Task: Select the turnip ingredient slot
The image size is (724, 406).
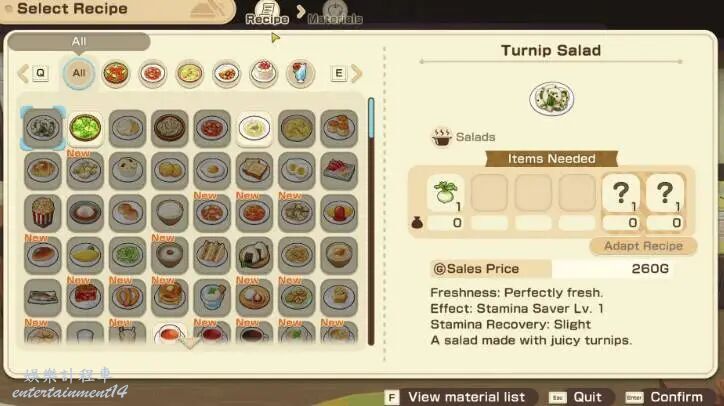Action: point(446,193)
